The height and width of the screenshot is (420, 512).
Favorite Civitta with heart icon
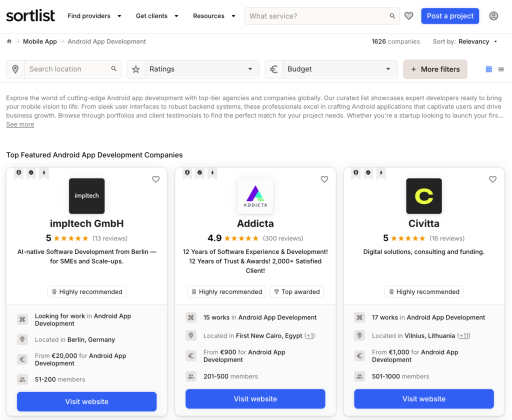492,179
